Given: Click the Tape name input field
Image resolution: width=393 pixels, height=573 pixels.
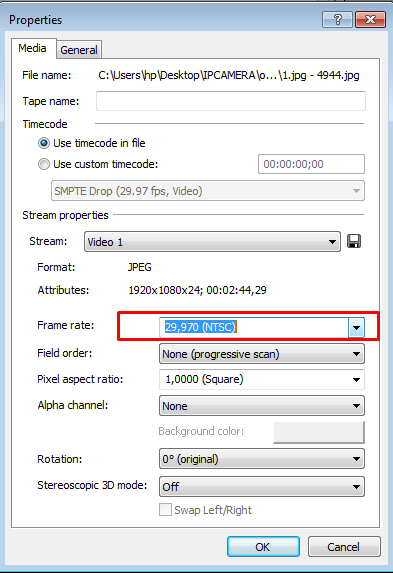Looking at the screenshot, I should [x=231, y=101].
